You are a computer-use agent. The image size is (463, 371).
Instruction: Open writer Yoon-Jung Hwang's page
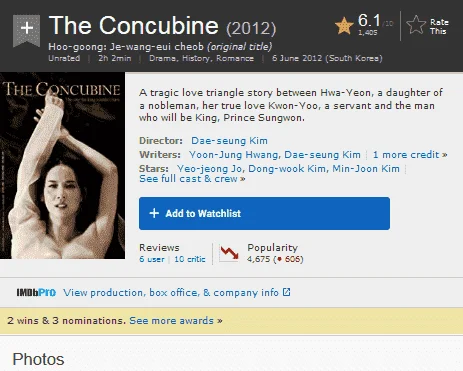pos(233,155)
